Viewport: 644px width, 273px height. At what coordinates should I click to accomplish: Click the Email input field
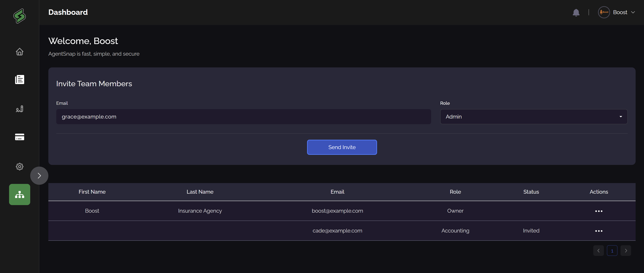coord(243,117)
